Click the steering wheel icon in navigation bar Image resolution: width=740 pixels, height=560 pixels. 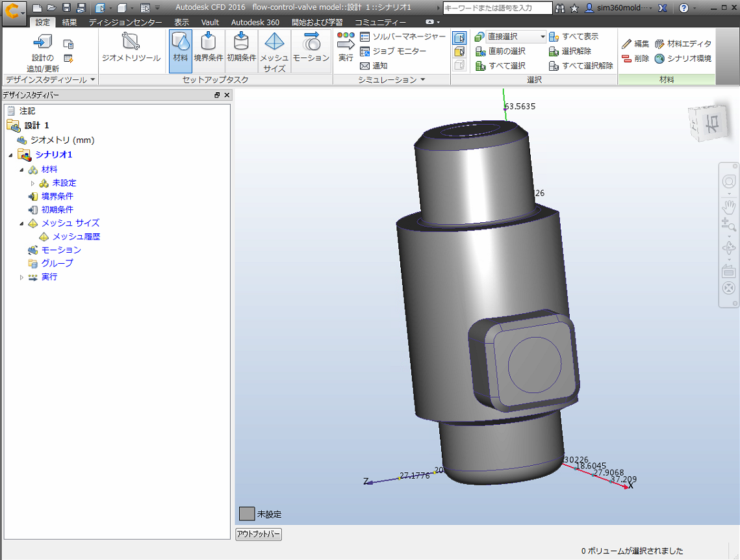click(x=729, y=182)
